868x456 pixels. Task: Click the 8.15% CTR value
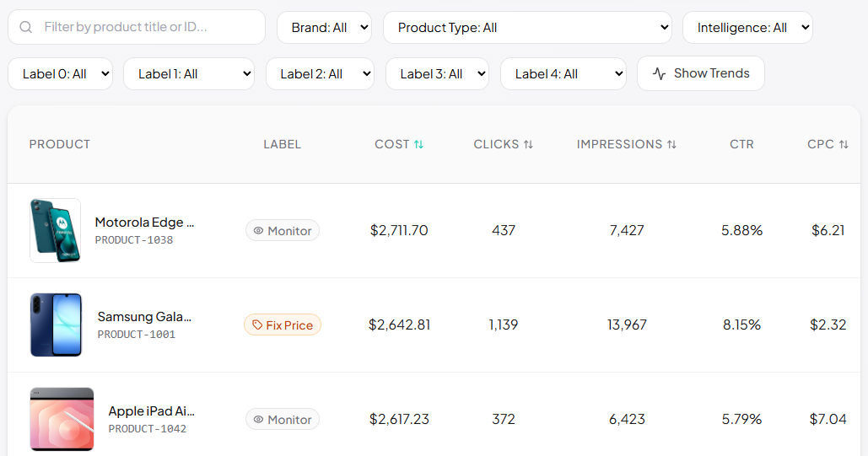point(741,325)
